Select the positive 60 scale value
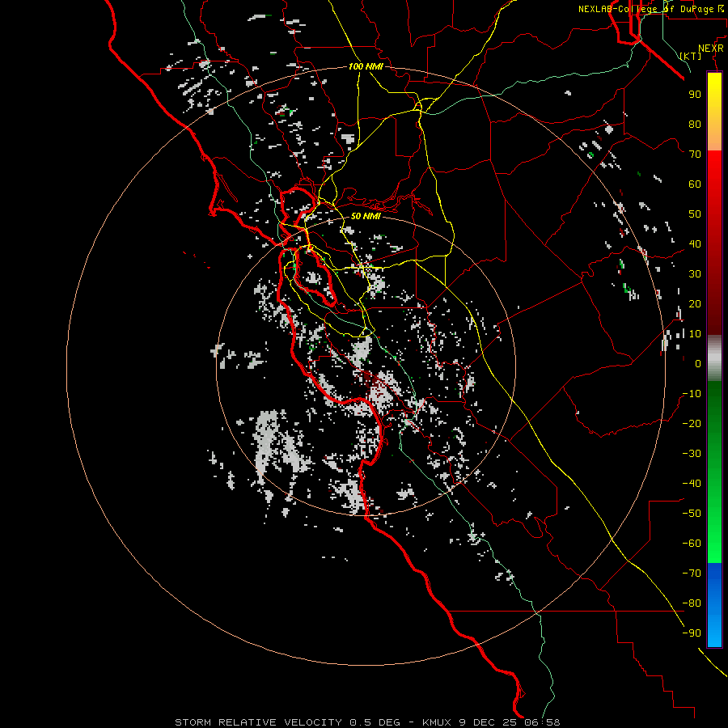The height and width of the screenshot is (728, 728). tap(695, 184)
